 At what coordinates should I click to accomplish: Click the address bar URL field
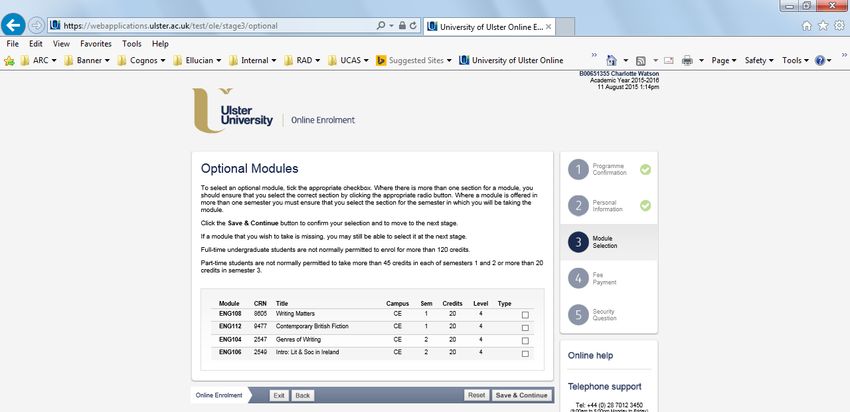coord(211,25)
